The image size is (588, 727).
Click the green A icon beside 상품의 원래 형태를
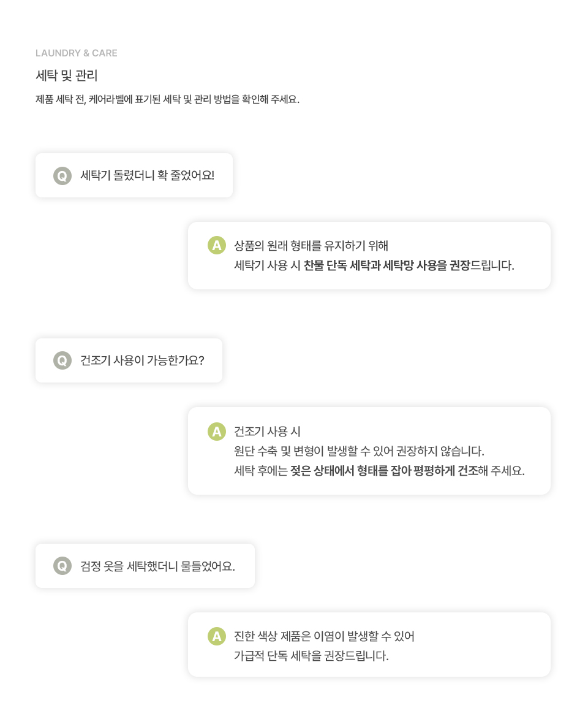coord(216,245)
